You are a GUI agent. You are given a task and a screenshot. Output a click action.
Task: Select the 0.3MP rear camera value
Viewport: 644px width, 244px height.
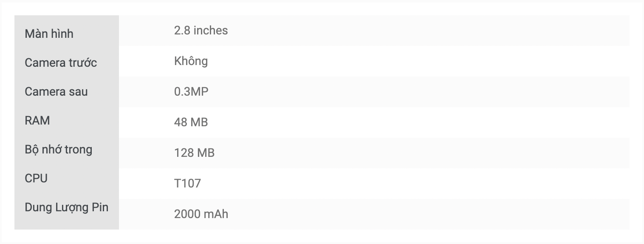coord(191,92)
